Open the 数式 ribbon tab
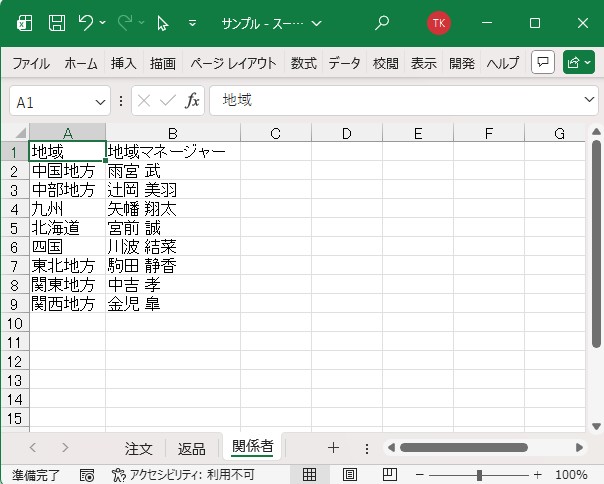This screenshot has height=484, width=604. coord(303,63)
